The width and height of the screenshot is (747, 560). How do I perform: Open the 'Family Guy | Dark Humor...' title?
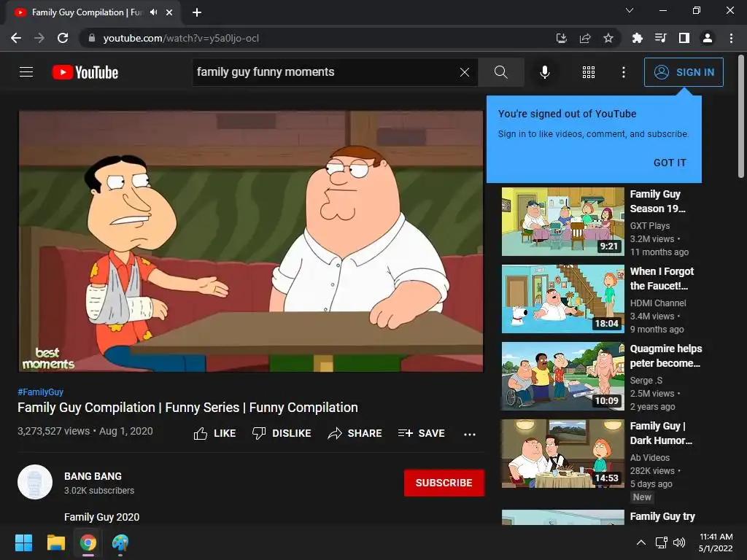[661, 433]
